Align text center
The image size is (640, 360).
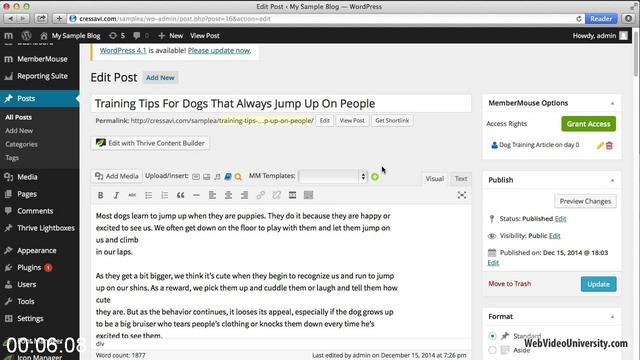tap(229, 195)
